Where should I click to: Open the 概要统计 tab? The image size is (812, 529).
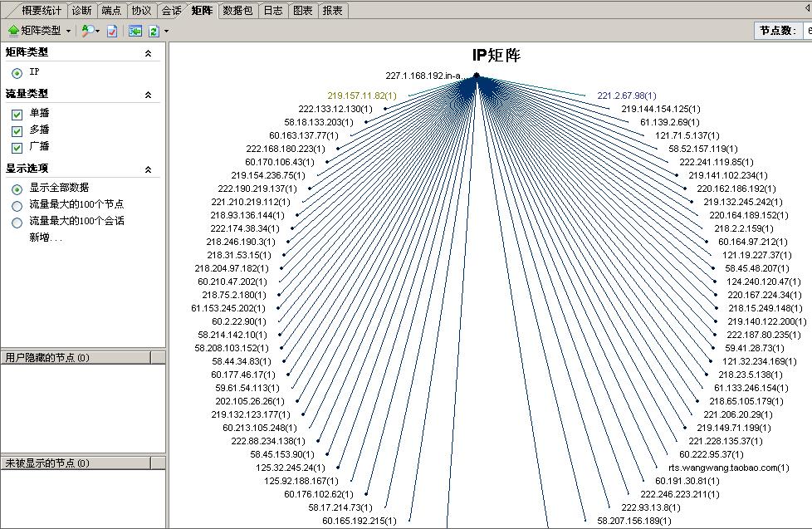point(42,11)
